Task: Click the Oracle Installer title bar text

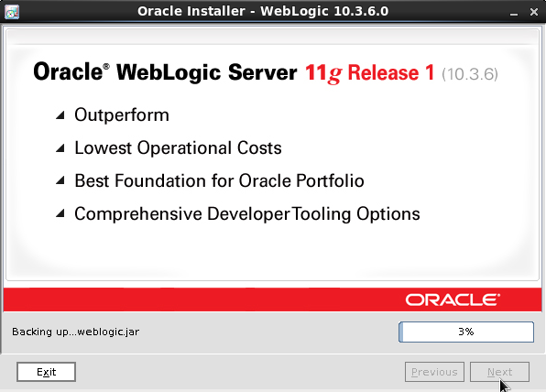Action: (263, 11)
